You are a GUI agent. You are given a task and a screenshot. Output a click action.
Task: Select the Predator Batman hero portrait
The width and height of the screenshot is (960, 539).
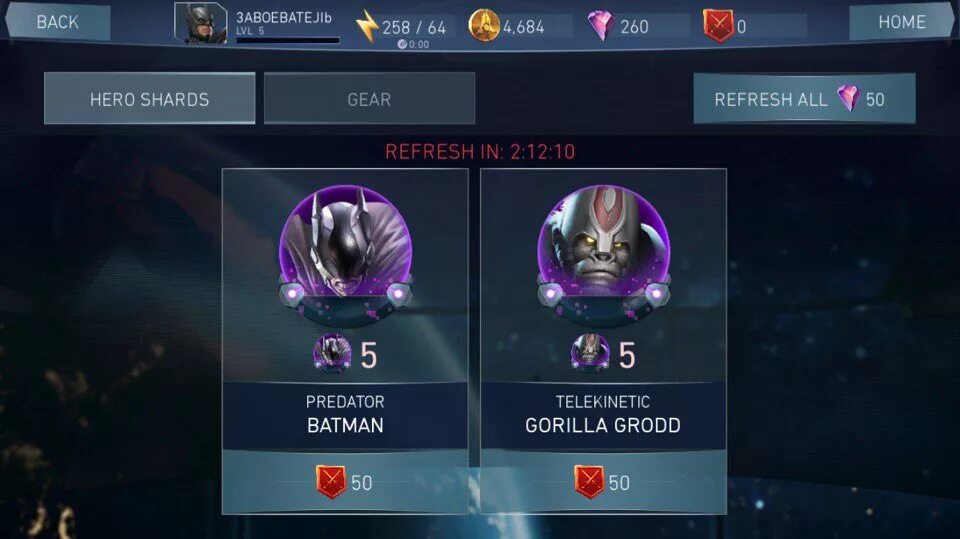[345, 254]
